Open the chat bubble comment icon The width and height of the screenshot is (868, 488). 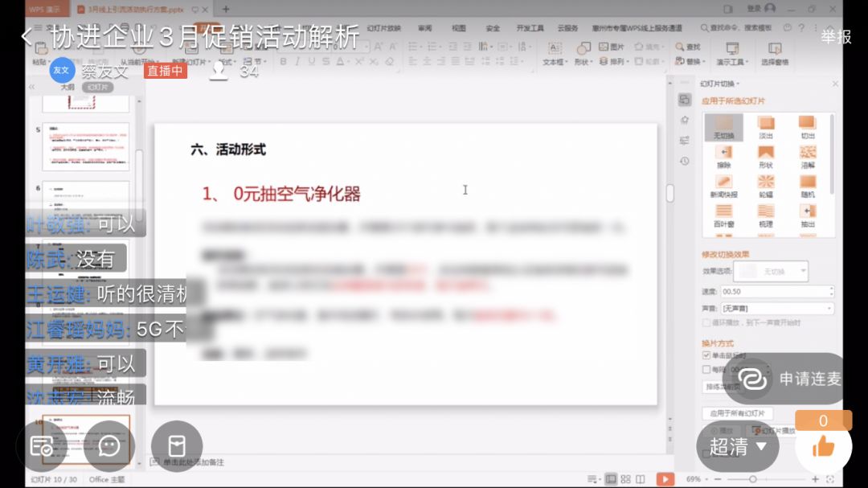[109, 446]
